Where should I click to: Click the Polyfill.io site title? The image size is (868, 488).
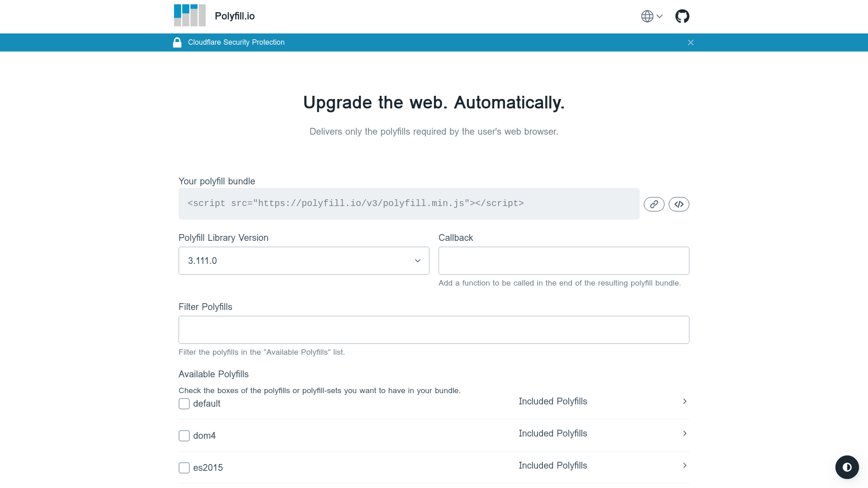(235, 16)
